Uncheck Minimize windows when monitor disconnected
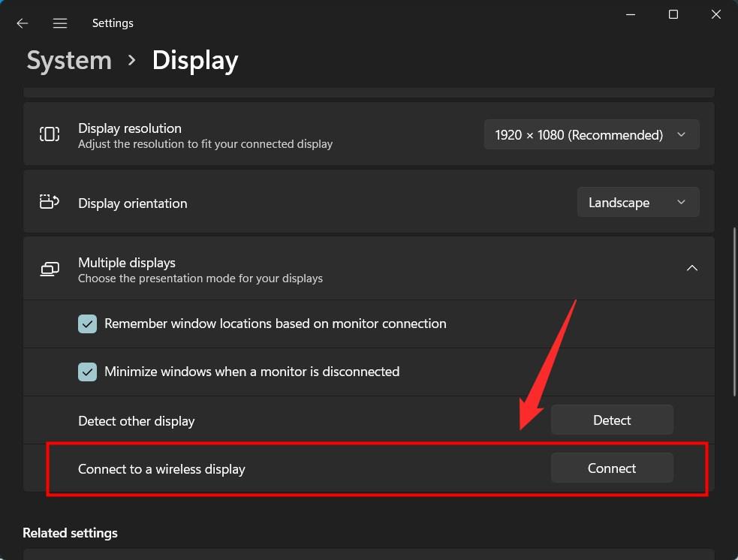 pos(88,372)
